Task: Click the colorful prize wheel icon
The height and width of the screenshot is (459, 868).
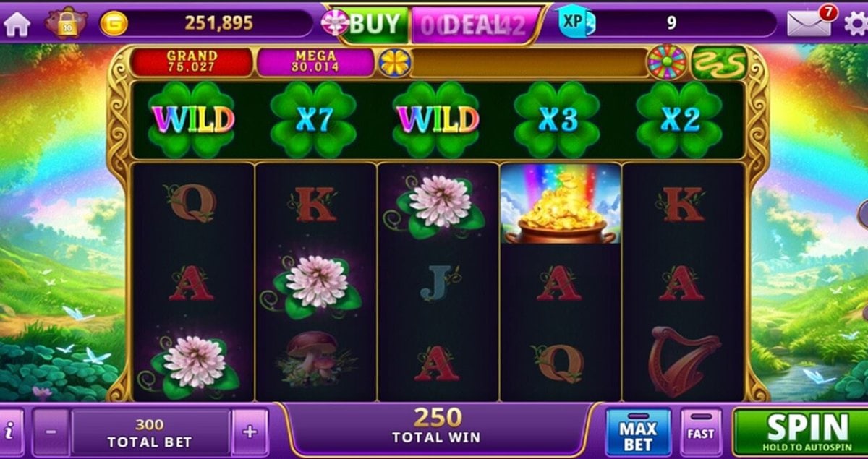Action: coord(666,62)
